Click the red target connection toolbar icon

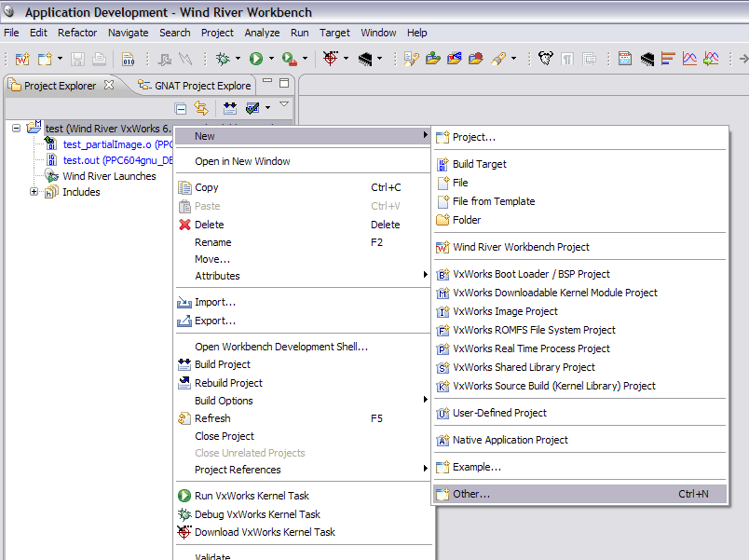331,59
